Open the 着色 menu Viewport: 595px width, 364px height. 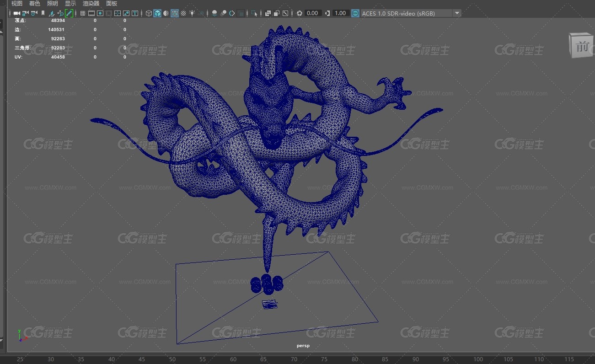point(35,4)
